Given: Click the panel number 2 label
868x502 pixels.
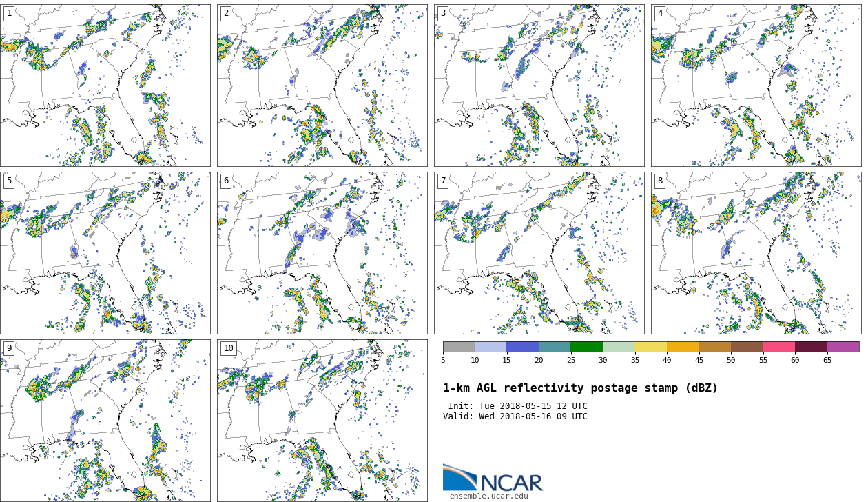Looking at the screenshot, I should tap(226, 13).
